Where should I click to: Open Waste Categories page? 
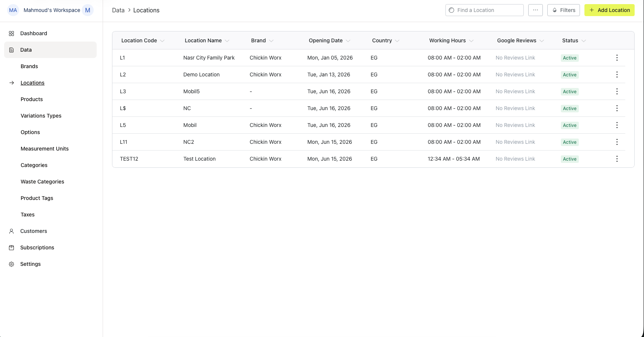pyautogui.click(x=42, y=182)
